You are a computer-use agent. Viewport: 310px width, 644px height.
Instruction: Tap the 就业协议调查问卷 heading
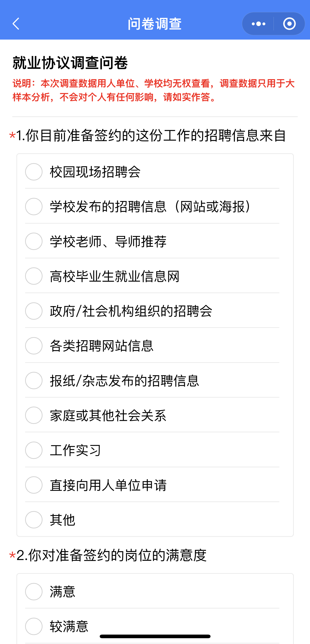coord(70,62)
